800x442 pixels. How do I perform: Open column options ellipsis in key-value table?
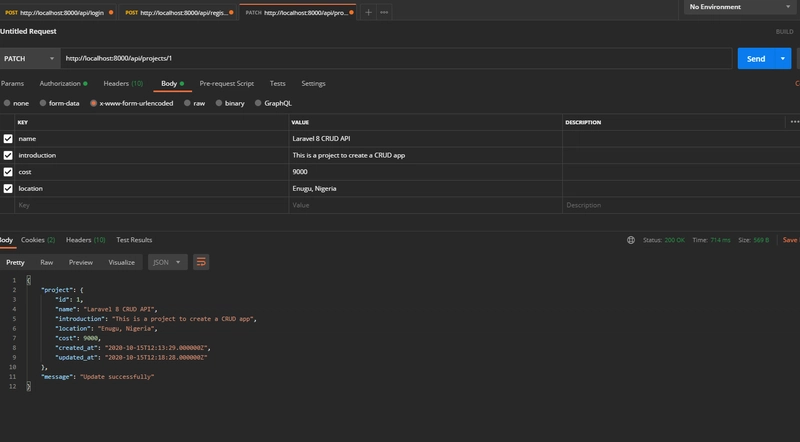click(794, 122)
